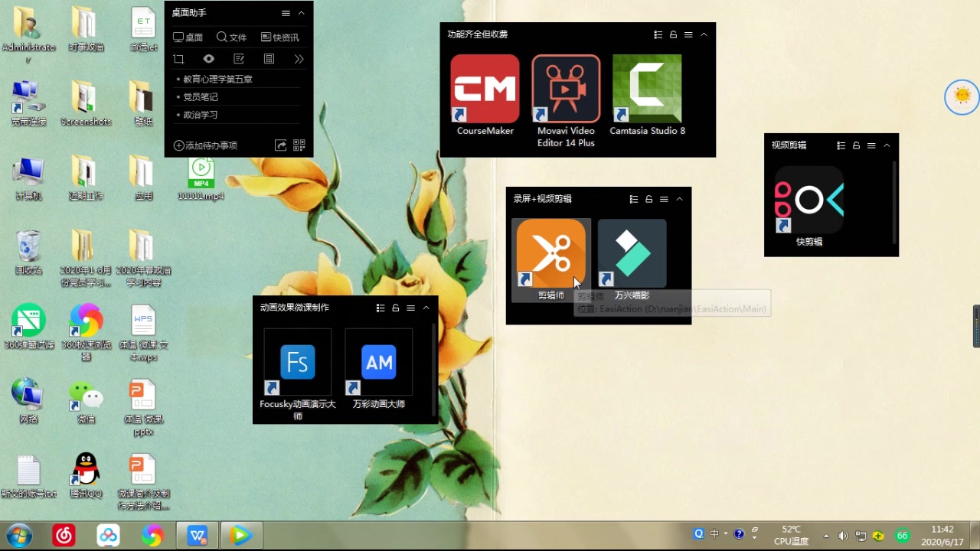Open the Windows Start button
The width and height of the screenshot is (980, 551).
tap(19, 536)
